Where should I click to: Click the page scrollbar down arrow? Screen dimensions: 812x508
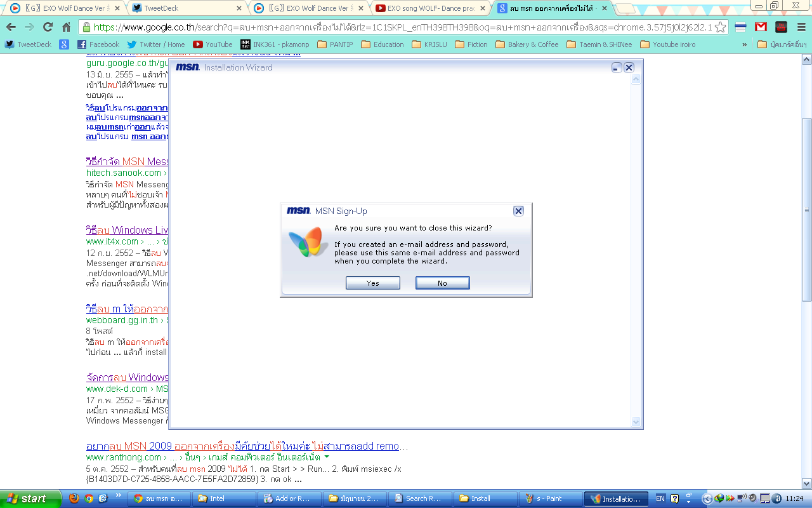[x=806, y=483]
